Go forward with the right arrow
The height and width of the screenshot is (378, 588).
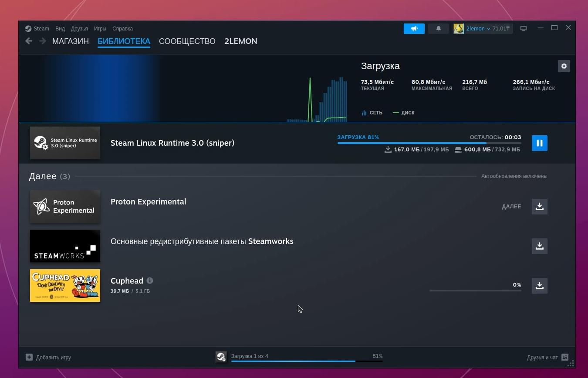click(x=42, y=41)
